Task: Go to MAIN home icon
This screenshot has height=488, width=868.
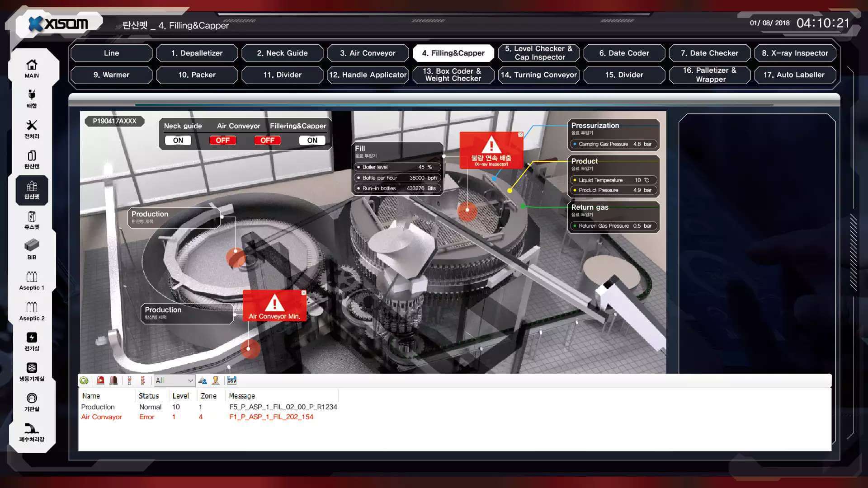Action: (32, 69)
